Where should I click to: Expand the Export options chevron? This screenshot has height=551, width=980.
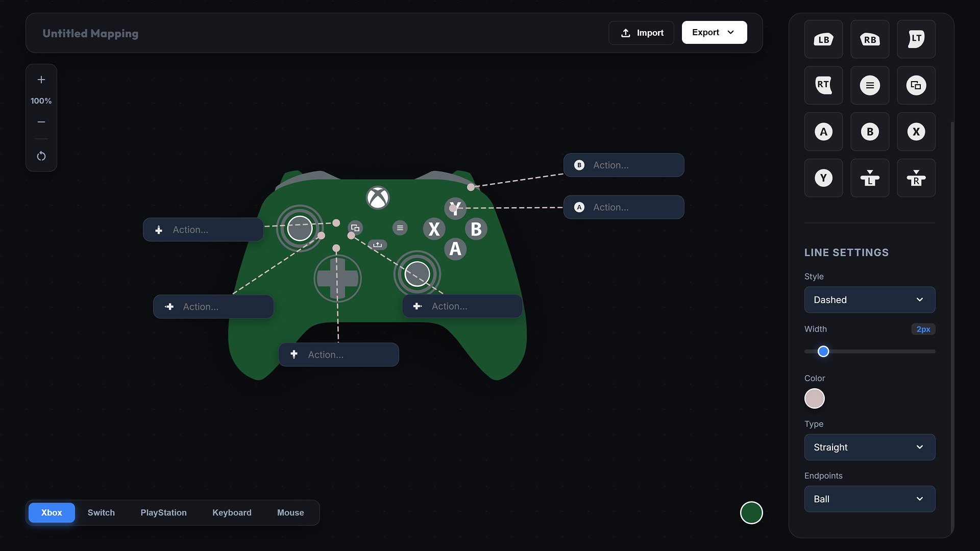pos(730,32)
